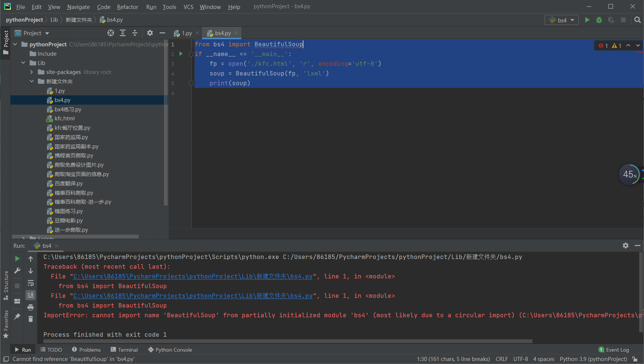Collapse all in the Project tool window
The width and height of the screenshot is (644, 364).
click(x=135, y=33)
